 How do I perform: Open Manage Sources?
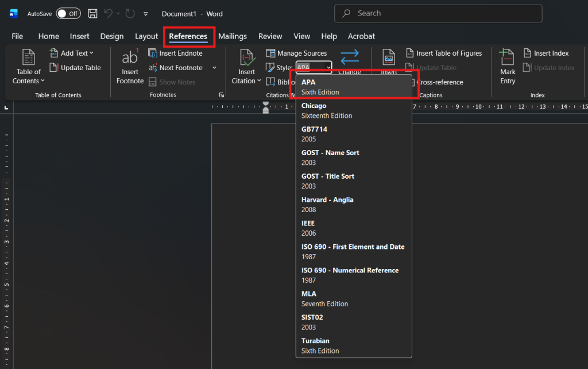[296, 53]
